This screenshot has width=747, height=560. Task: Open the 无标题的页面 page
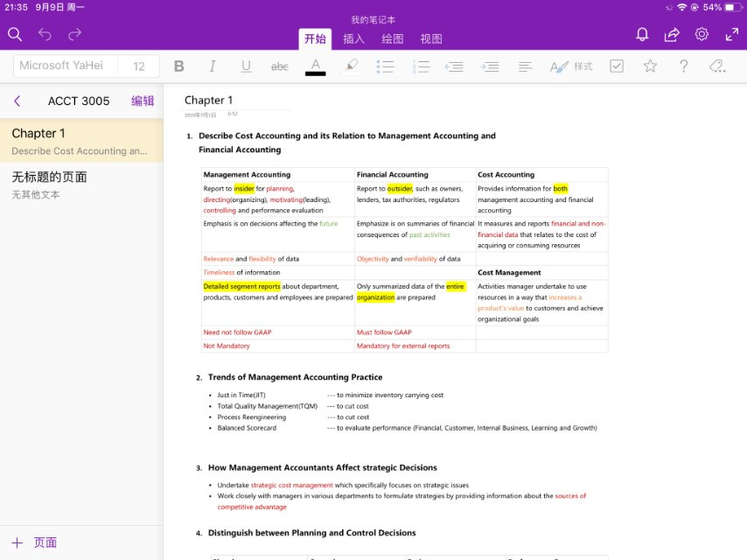click(81, 185)
